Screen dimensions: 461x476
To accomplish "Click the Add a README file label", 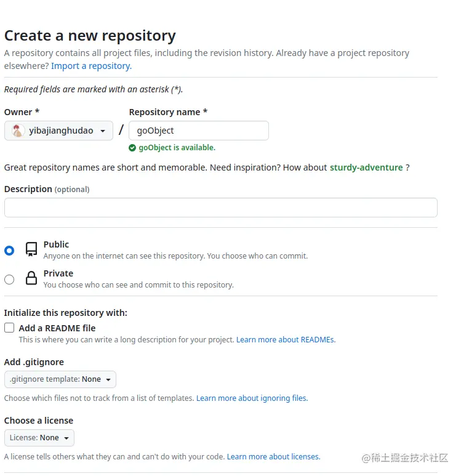I will tap(57, 328).
